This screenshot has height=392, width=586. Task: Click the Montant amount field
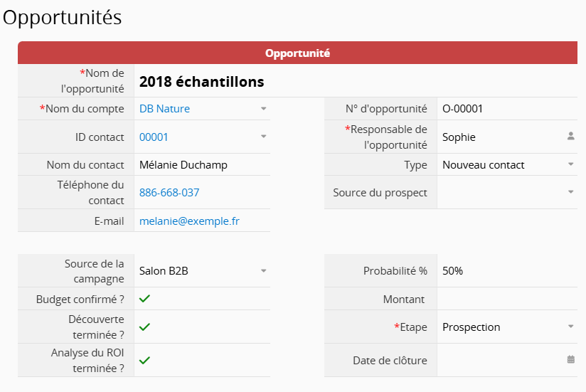tap(505, 300)
